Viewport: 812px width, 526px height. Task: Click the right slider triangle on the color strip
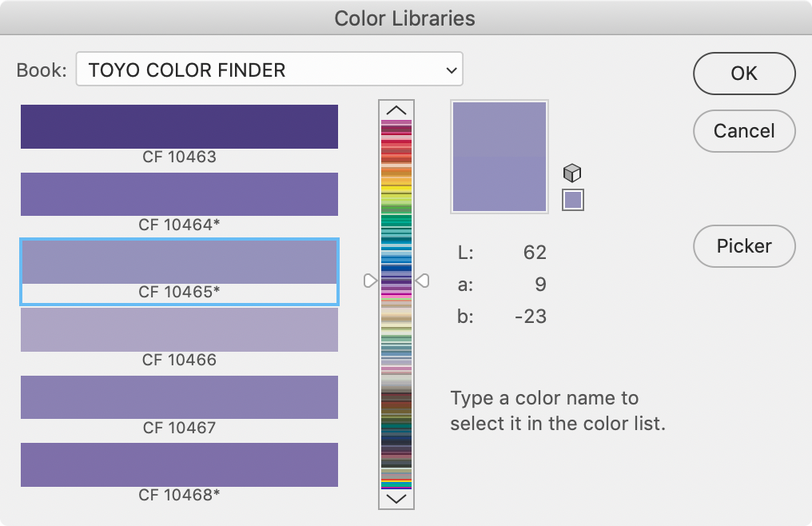coord(423,281)
